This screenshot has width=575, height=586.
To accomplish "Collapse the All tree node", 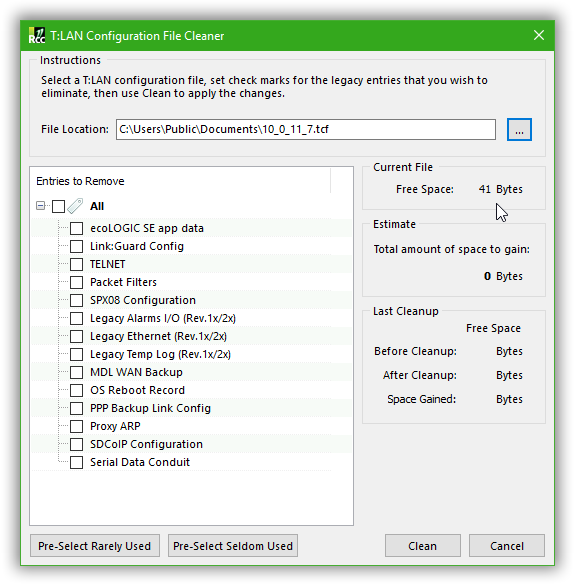I will point(40,206).
